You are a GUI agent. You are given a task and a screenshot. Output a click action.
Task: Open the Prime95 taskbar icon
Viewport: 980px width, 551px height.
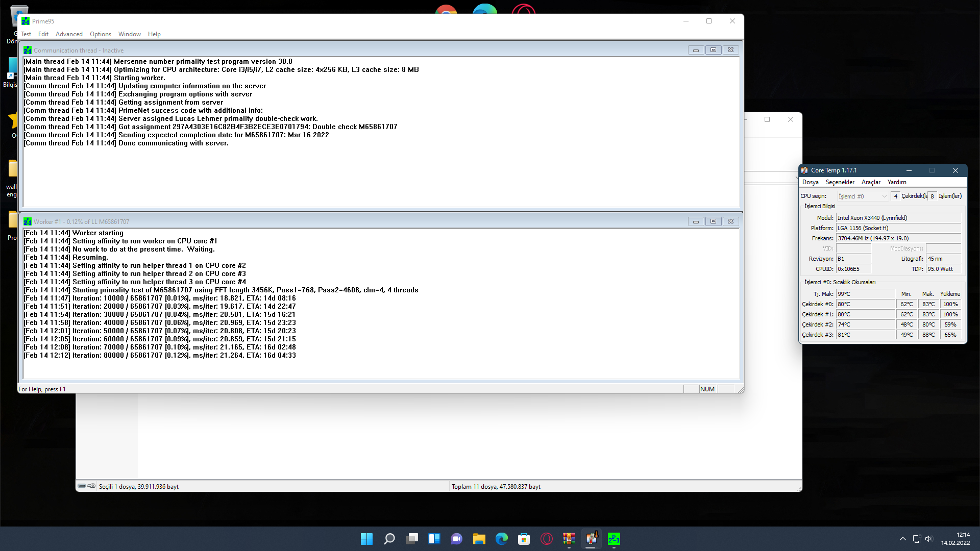coord(614,539)
